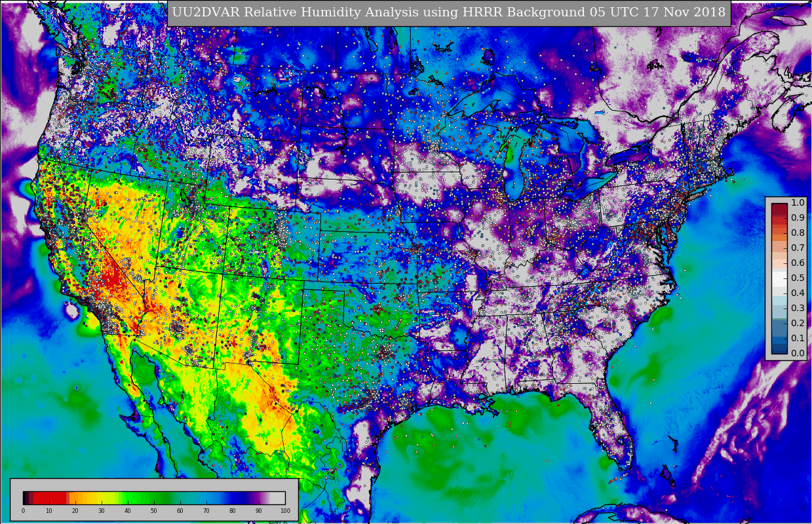Click the "40" tick label on humidity colorbar

(x=128, y=511)
